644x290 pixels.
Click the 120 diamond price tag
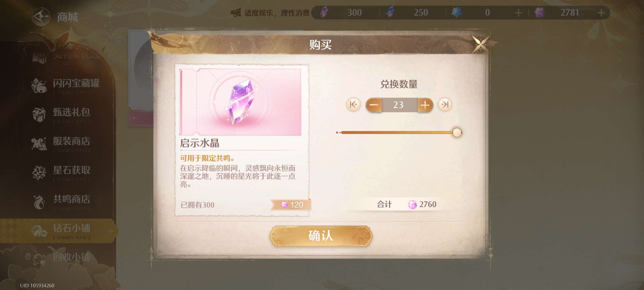click(291, 205)
